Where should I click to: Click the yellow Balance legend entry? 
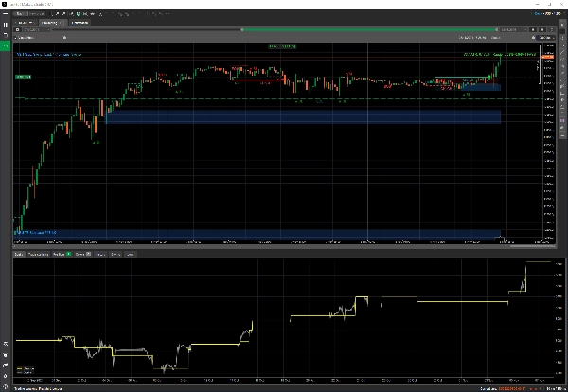tap(25, 368)
